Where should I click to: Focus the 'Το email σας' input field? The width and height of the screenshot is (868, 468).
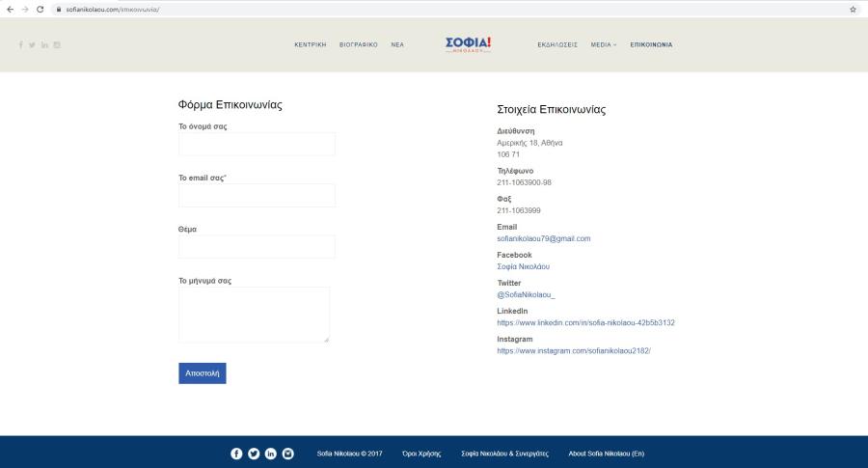pyautogui.click(x=257, y=196)
